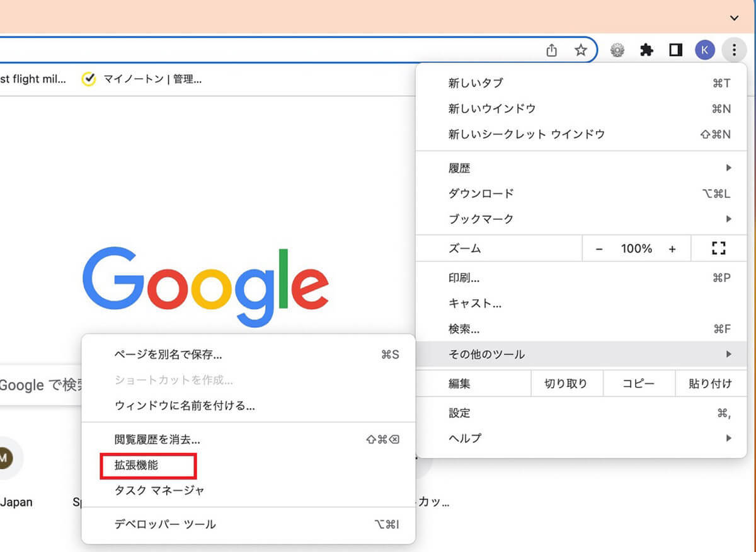Click the share page icon in address bar
This screenshot has height=552, width=756.
point(552,50)
